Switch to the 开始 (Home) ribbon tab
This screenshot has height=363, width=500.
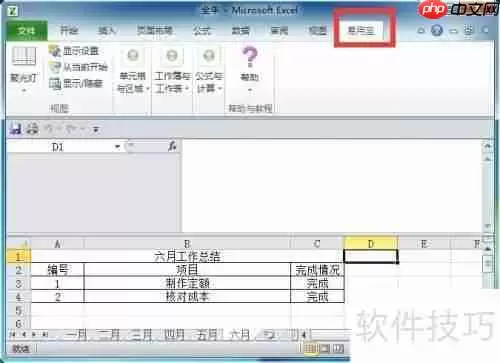tap(69, 31)
